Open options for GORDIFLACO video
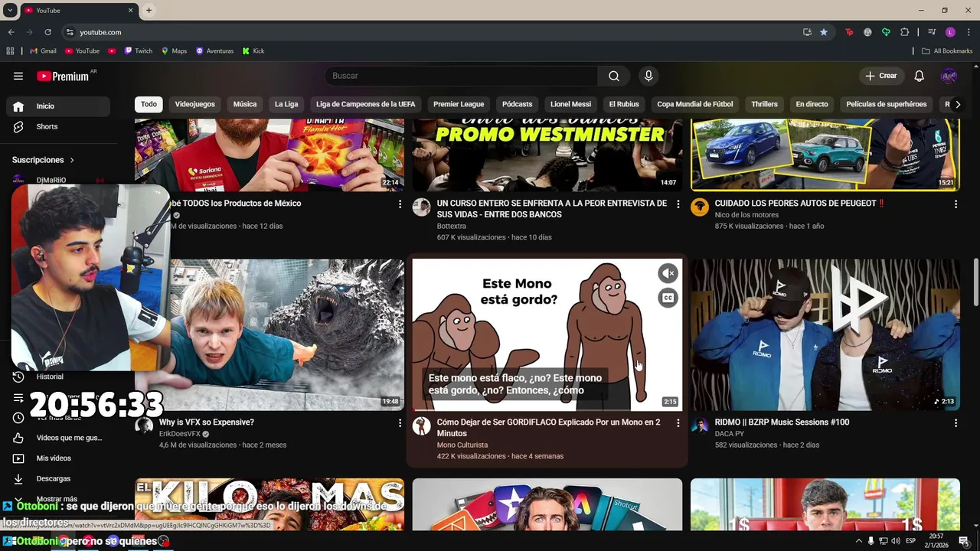The height and width of the screenshot is (551, 980). click(678, 423)
